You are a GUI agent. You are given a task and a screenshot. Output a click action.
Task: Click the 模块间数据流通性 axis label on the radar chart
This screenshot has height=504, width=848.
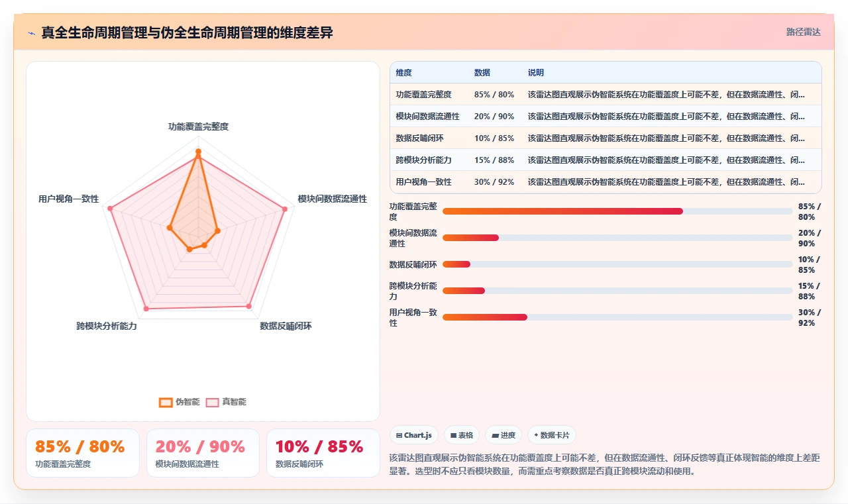pos(332,199)
